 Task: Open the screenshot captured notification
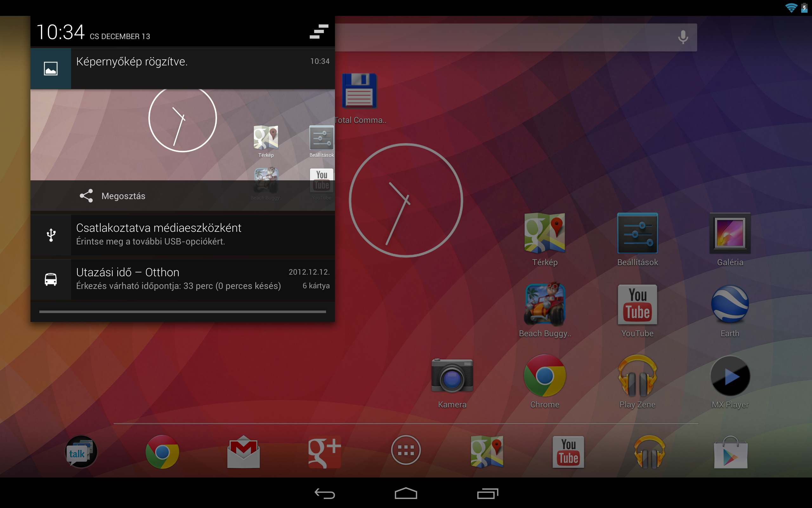(x=182, y=69)
